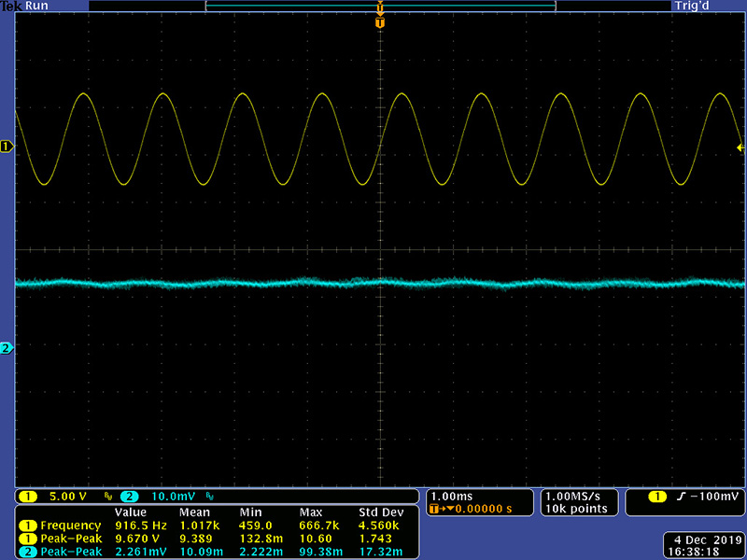Click the 9.670 V peak-peak value
The height and width of the screenshot is (560, 747).
tap(139, 539)
